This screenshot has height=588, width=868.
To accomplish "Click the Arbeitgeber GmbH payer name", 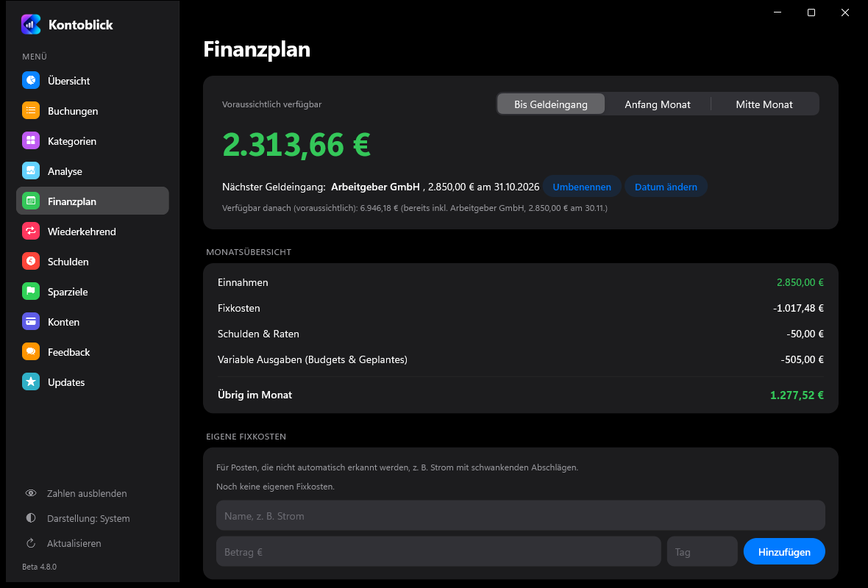I will point(375,187).
